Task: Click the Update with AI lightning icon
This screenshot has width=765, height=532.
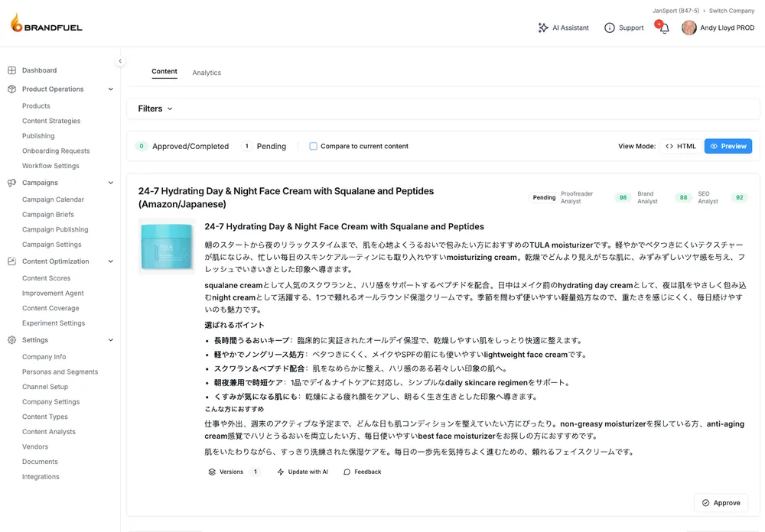Action: pyautogui.click(x=281, y=472)
